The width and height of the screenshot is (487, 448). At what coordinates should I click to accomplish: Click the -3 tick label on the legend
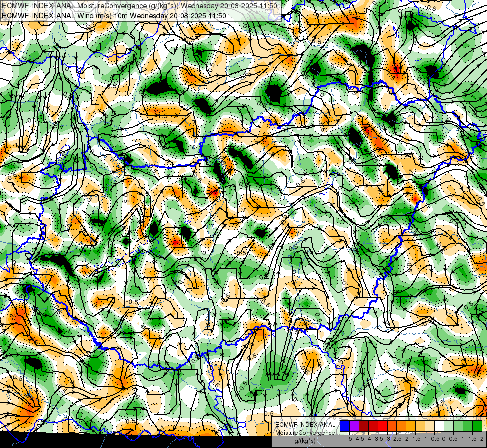point(387,439)
